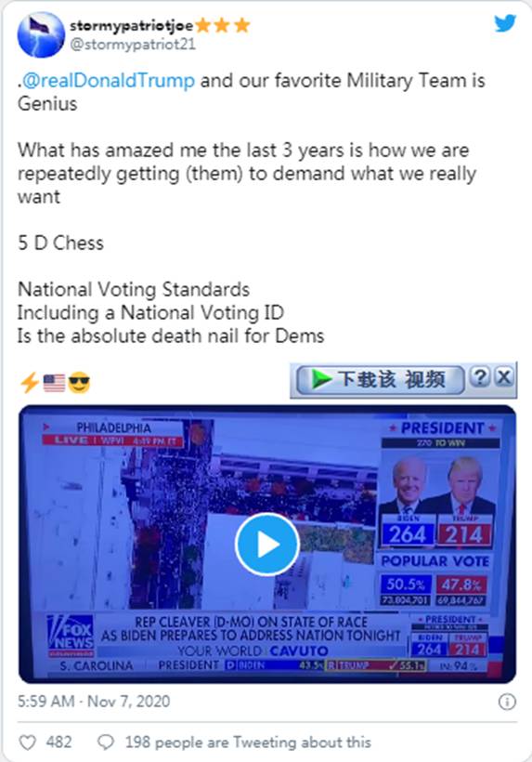532x762 pixels.
Task: Like the tweet with heart icon
Action: click(x=27, y=742)
